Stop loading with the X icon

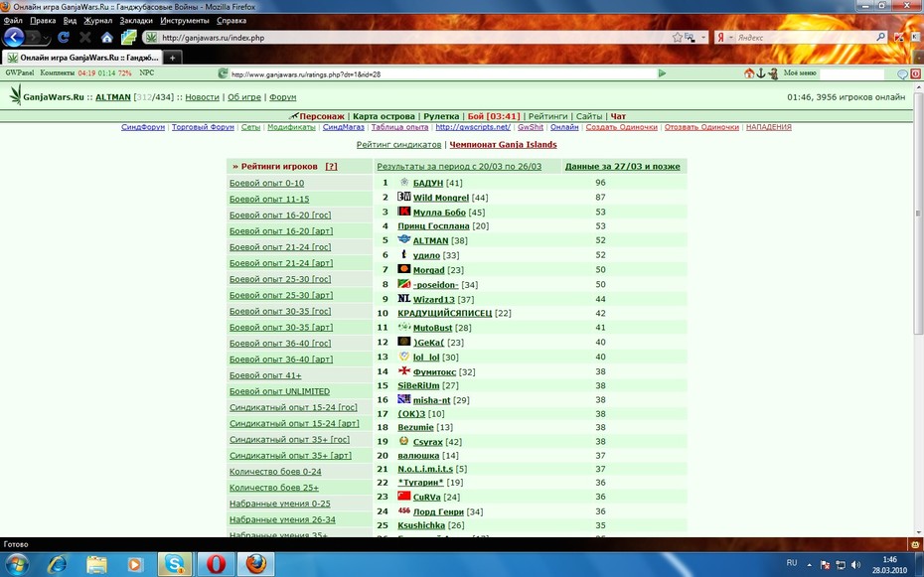tap(84, 37)
